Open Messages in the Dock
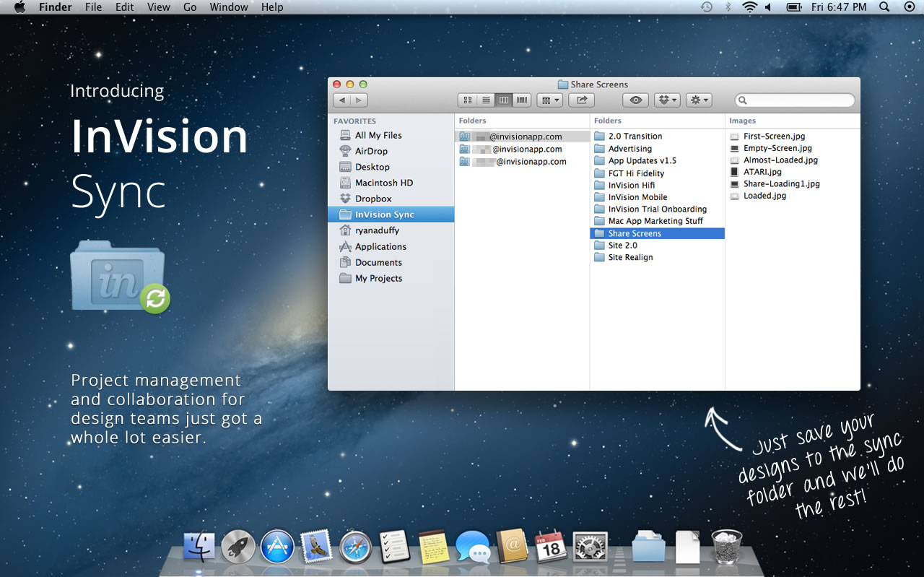Viewport: 924px width, 577px height. click(x=473, y=547)
